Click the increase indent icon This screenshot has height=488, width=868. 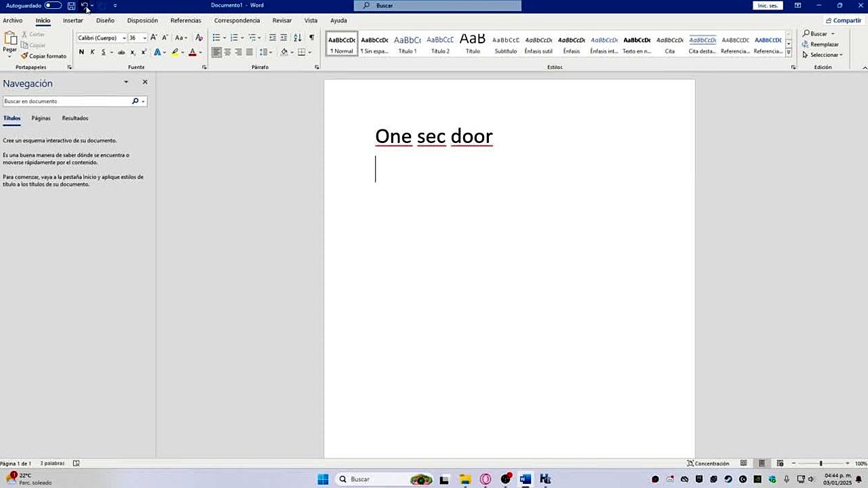(283, 38)
